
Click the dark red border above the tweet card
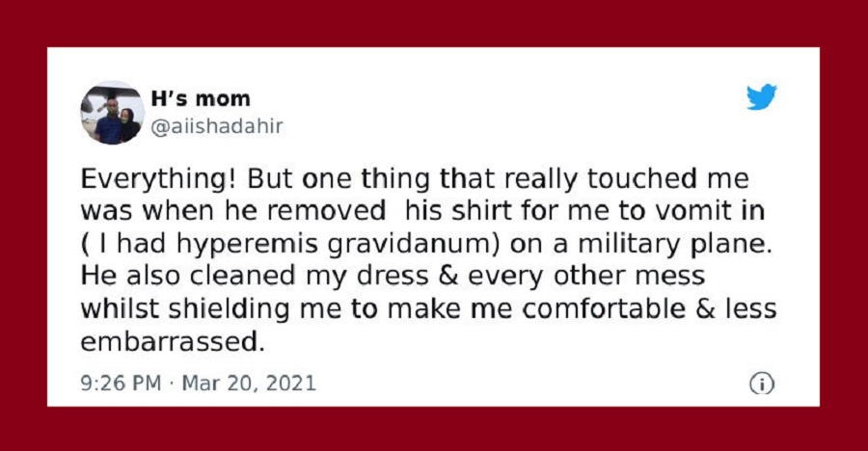click(x=434, y=23)
